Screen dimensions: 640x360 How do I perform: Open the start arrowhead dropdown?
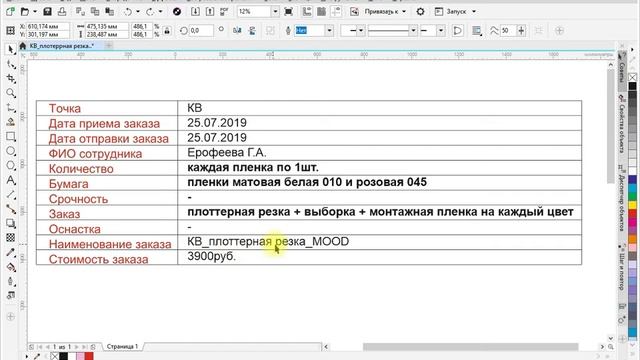tap(361, 31)
